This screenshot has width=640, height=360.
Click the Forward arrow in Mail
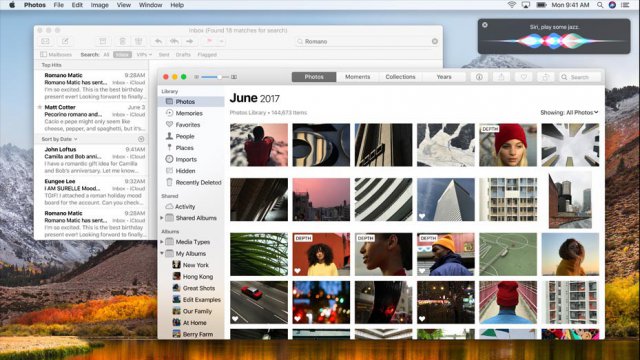tap(189, 41)
